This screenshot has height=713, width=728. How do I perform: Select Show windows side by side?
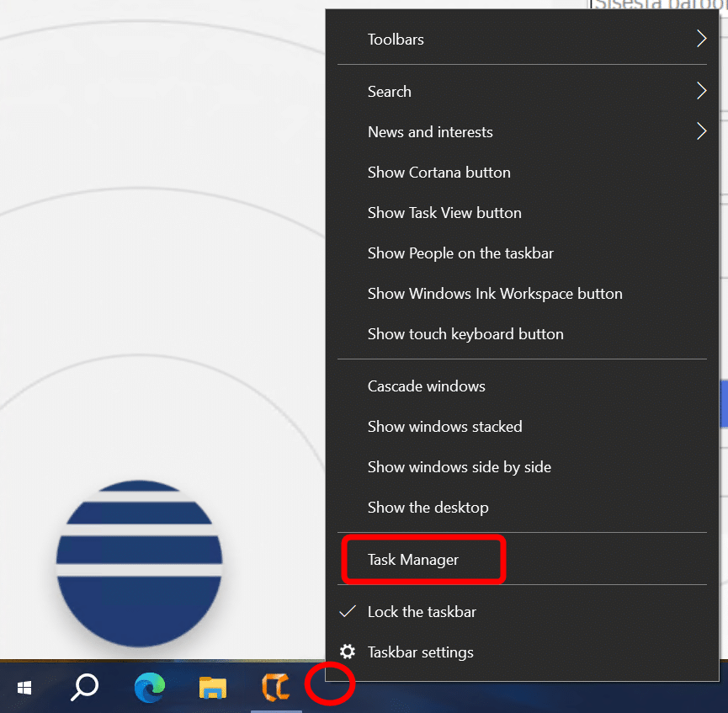click(459, 467)
